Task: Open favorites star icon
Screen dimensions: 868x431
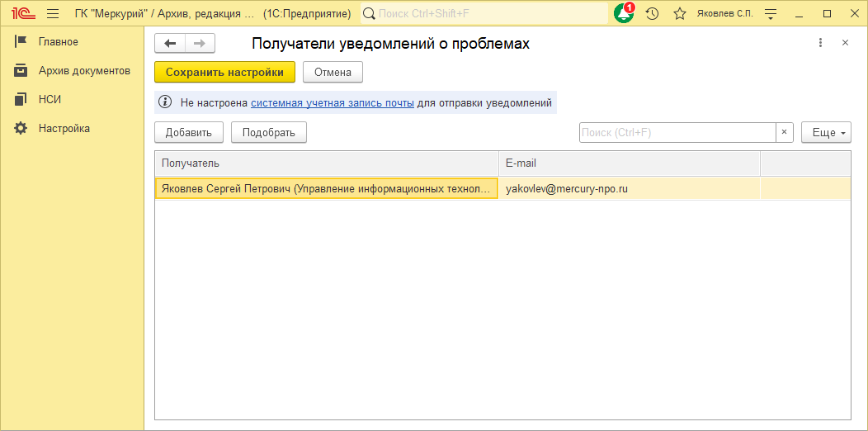Action: click(679, 14)
